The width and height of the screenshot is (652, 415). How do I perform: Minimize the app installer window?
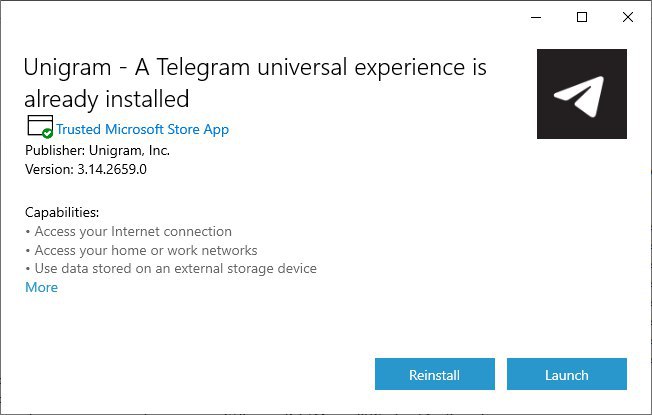536,17
